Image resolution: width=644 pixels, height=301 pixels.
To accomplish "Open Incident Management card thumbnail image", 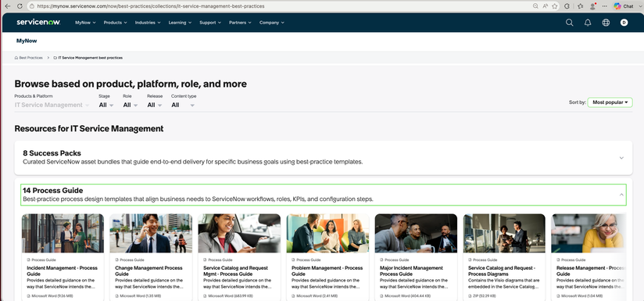I will pyautogui.click(x=63, y=233).
